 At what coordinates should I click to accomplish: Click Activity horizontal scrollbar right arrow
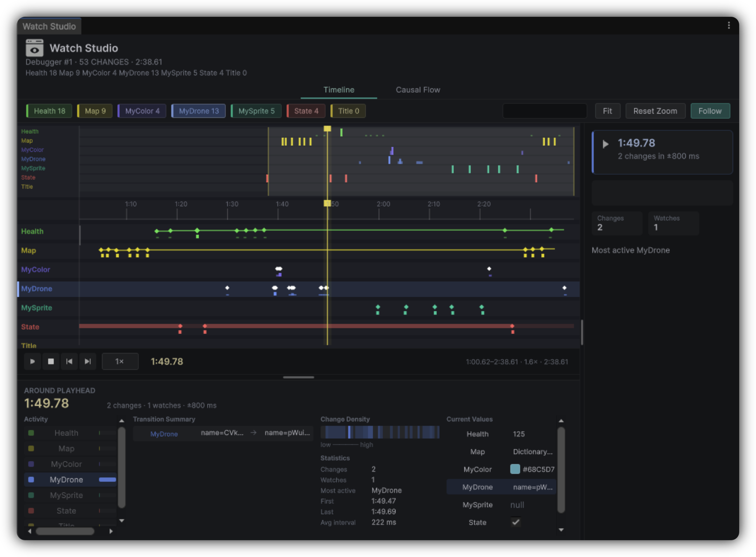click(111, 531)
